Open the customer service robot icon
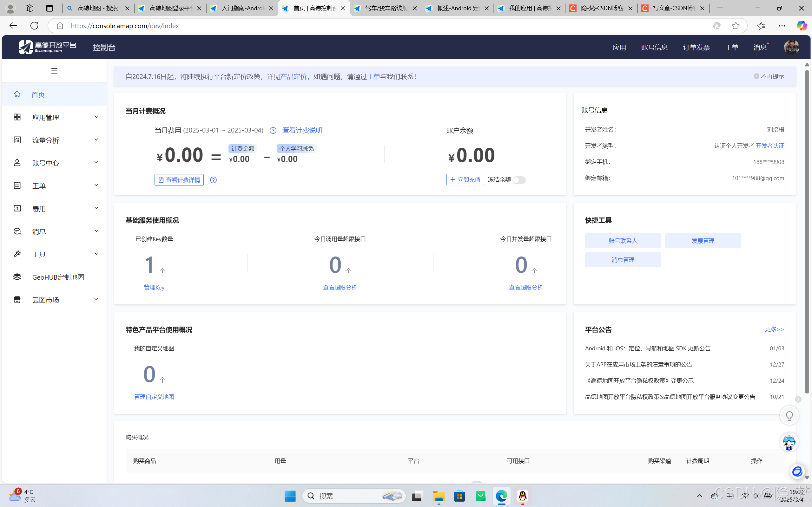 click(789, 442)
